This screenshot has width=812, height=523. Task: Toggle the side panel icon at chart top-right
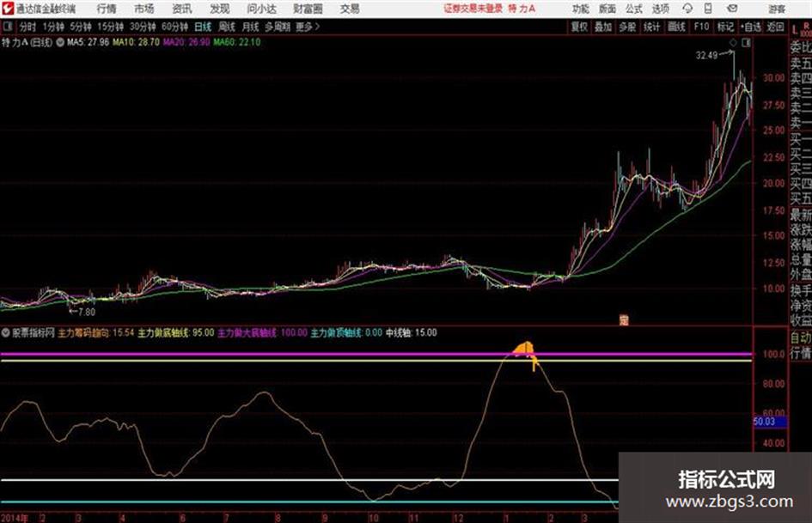tap(746, 43)
